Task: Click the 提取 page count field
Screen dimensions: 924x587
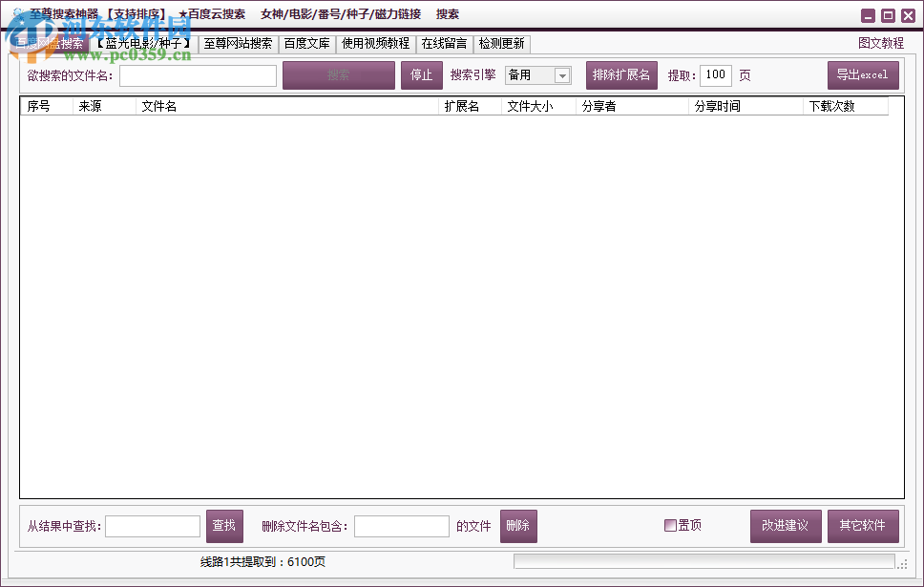Action: (715, 74)
